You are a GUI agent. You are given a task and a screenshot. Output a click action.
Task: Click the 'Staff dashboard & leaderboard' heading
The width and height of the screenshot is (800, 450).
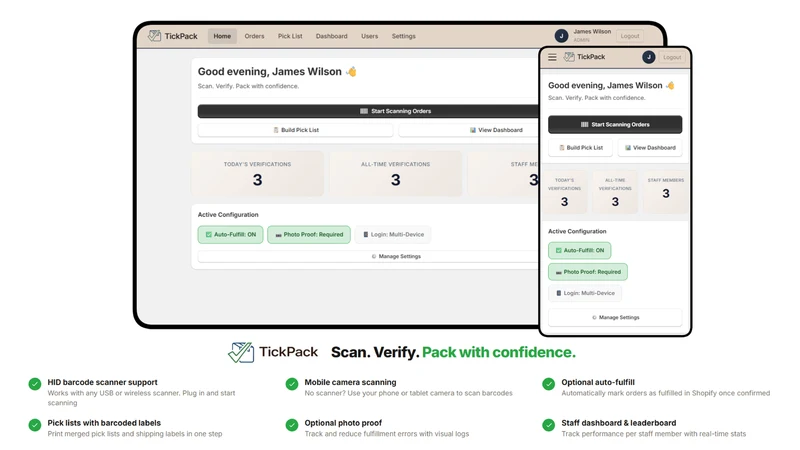click(x=618, y=423)
